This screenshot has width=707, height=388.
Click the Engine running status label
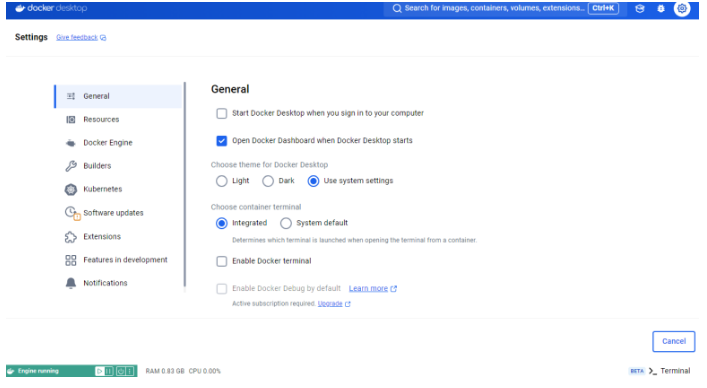pyautogui.click(x=38, y=371)
